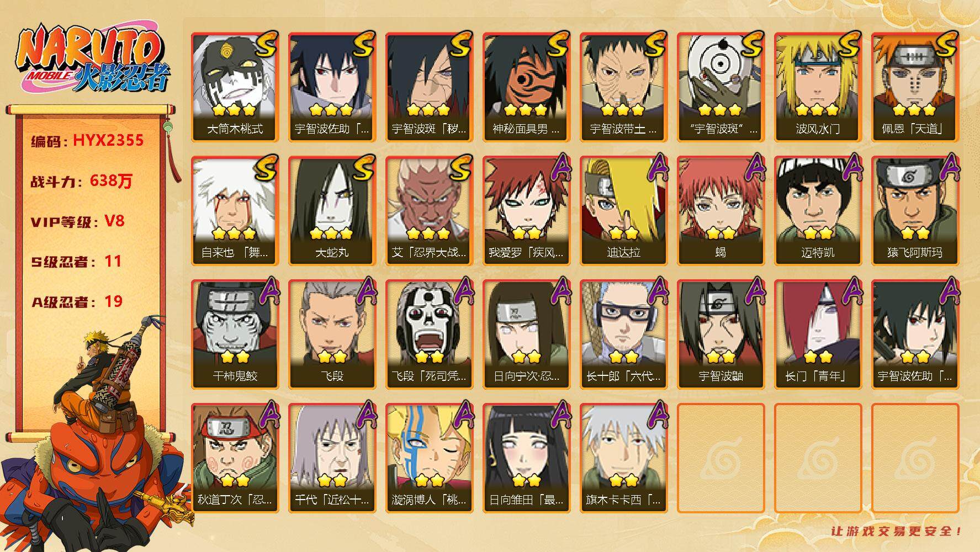
Task: Choose the 蝎 character card
Action: (x=721, y=211)
